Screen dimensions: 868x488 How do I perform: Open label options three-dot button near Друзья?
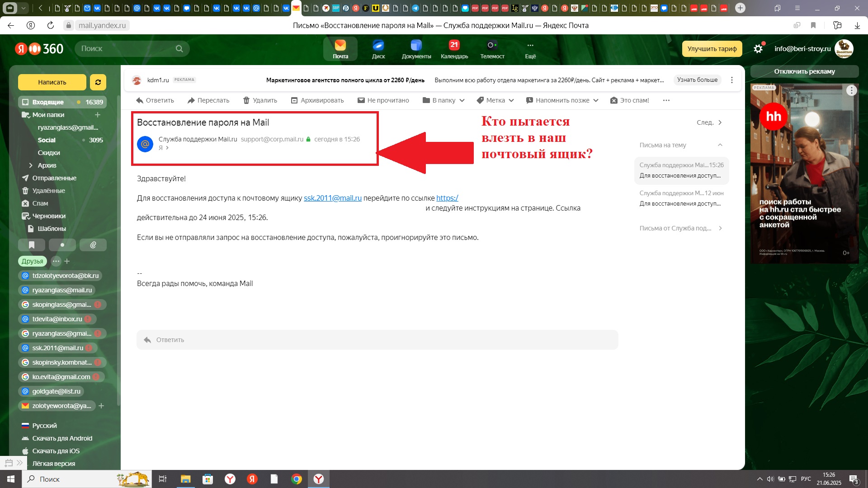coord(56,261)
